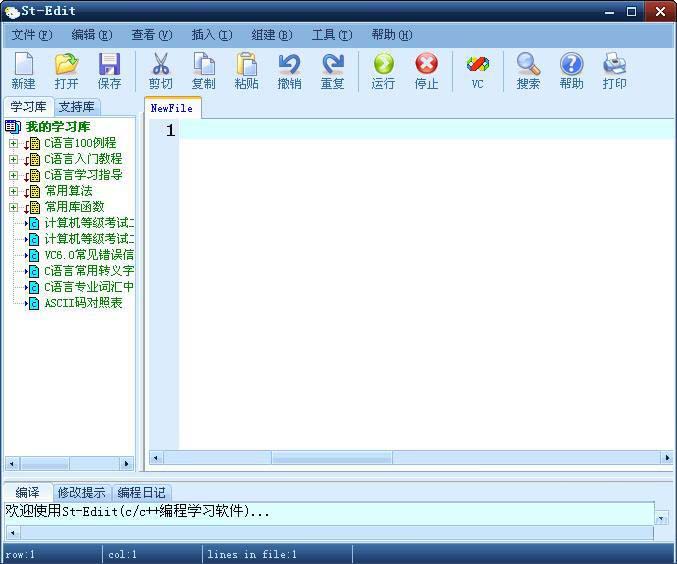Open the 工具 (Tools) menu
Screen dimensions: 677x564
click(x=330, y=35)
